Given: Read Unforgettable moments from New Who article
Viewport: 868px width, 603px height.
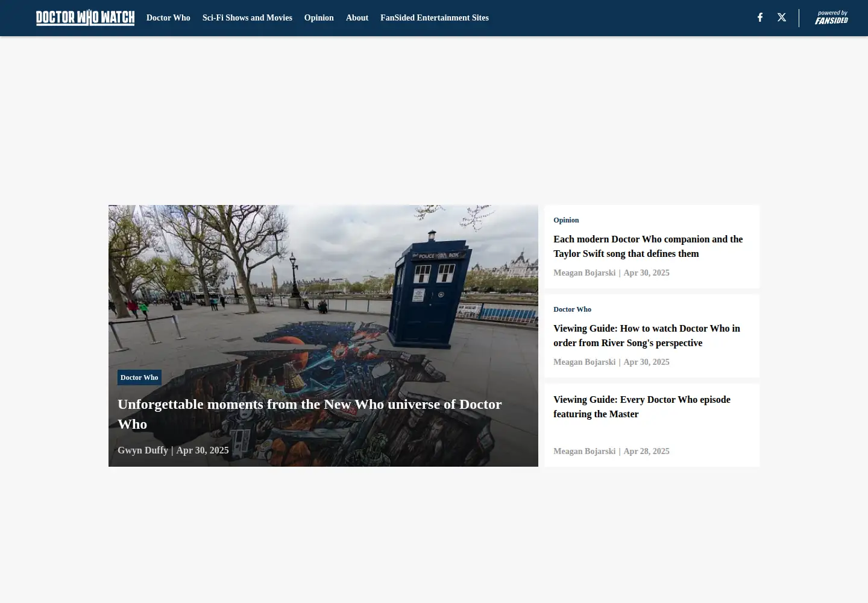Looking at the screenshot, I should point(309,414).
